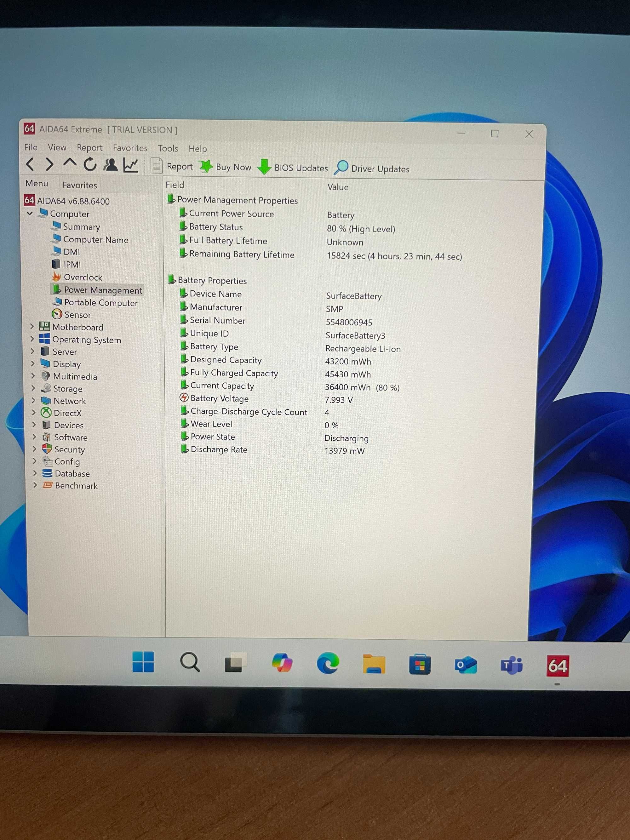Screen dimensions: 630x840
Task: Switch to the Favorites panel tab
Action: coord(80,185)
